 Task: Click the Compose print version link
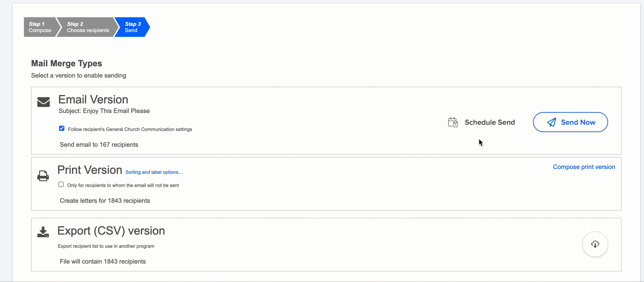point(583,167)
